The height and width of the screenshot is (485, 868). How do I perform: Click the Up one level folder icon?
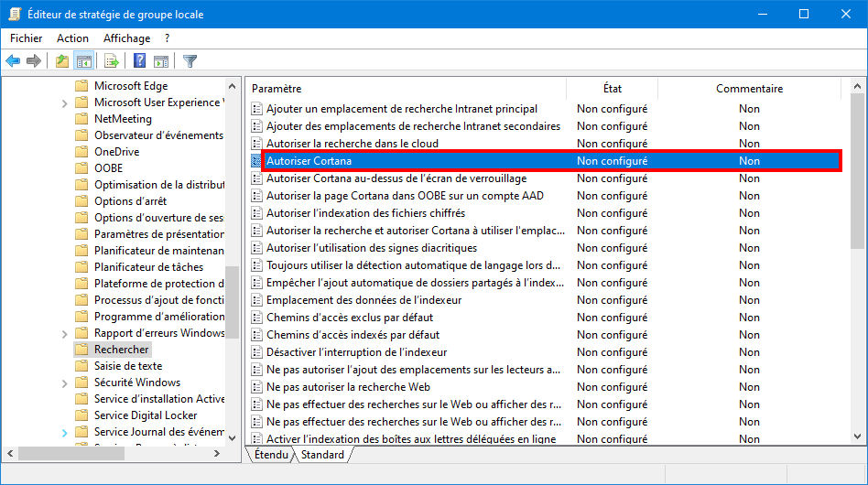62,60
